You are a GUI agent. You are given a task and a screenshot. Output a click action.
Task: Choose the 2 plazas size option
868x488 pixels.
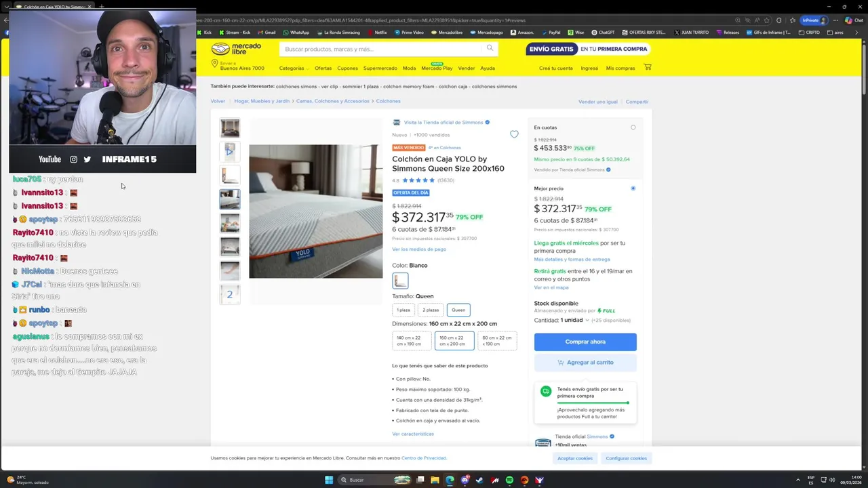(431, 310)
